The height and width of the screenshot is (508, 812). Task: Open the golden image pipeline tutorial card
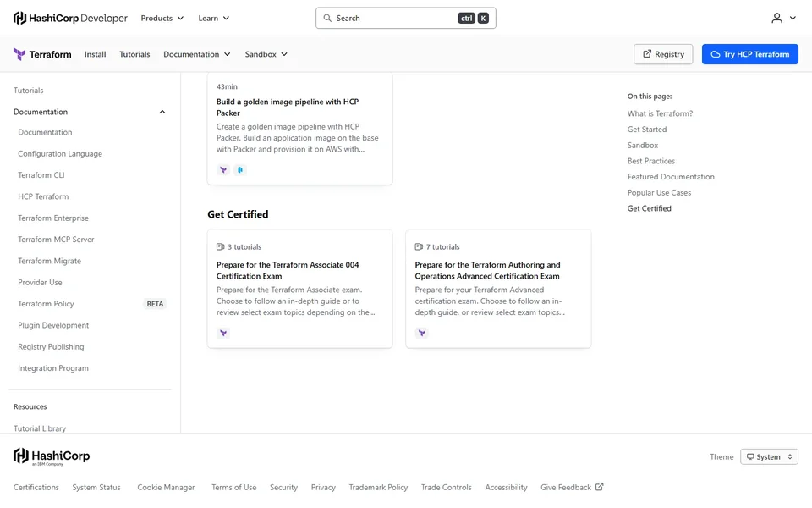[x=299, y=128]
